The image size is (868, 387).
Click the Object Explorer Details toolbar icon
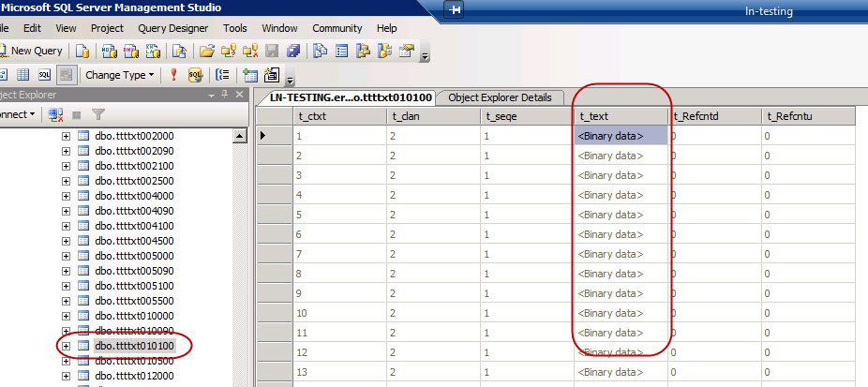341,52
